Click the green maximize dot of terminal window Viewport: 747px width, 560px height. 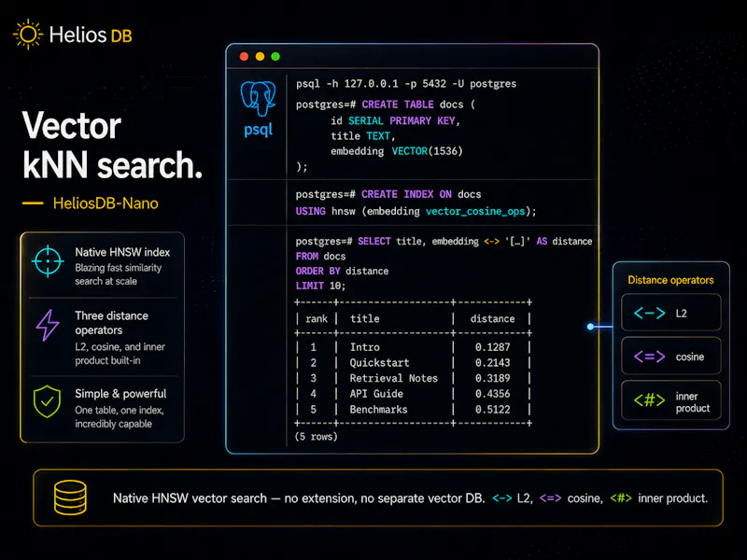tap(275, 57)
